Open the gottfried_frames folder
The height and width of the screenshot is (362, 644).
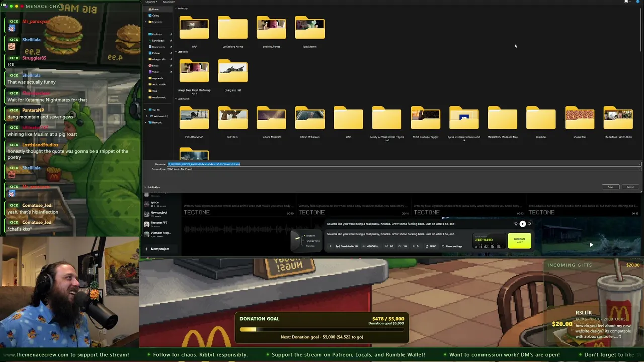coord(271,32)
